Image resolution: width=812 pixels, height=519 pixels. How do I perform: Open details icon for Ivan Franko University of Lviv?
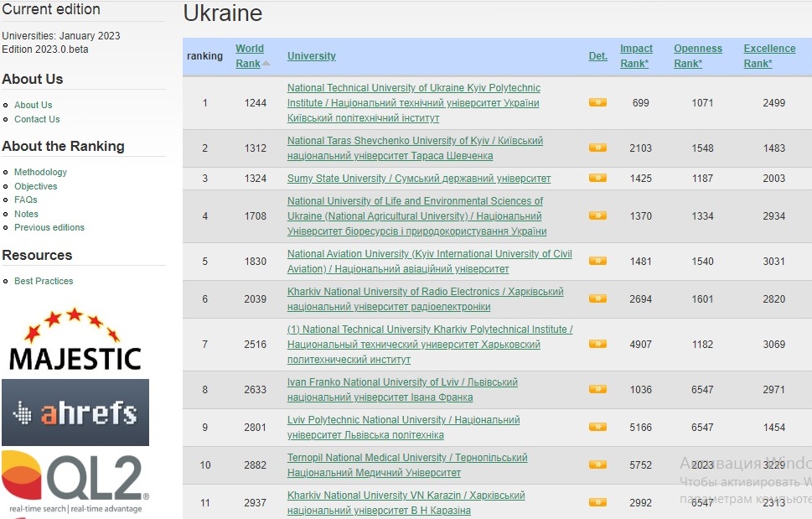point(597,389)
